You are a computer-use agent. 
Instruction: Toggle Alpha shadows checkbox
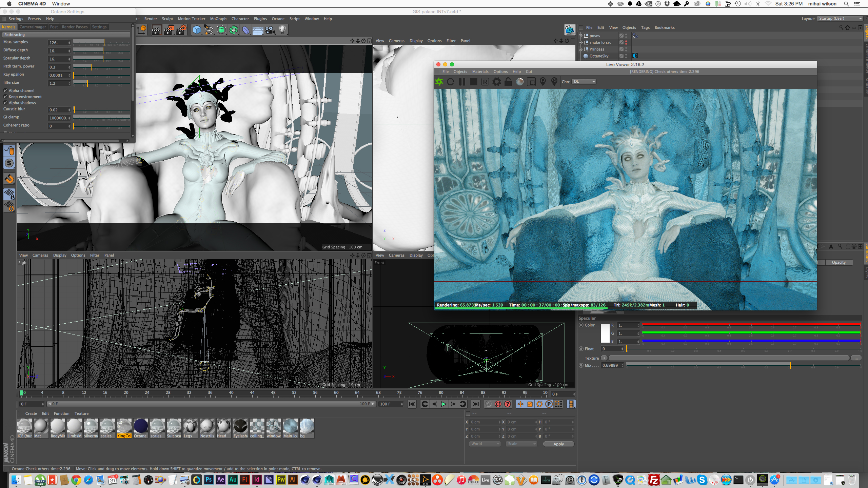[6, 103]
